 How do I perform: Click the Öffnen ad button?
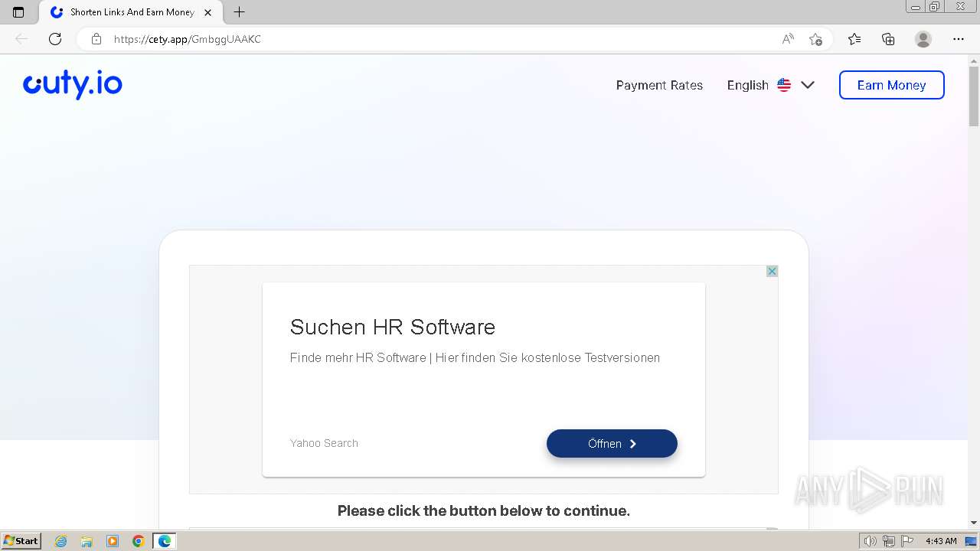[x=612, y=443]
